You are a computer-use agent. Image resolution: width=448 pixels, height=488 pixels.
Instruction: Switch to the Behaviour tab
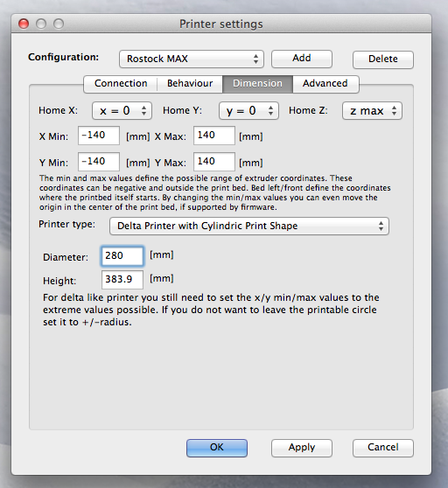pos(190,84)
